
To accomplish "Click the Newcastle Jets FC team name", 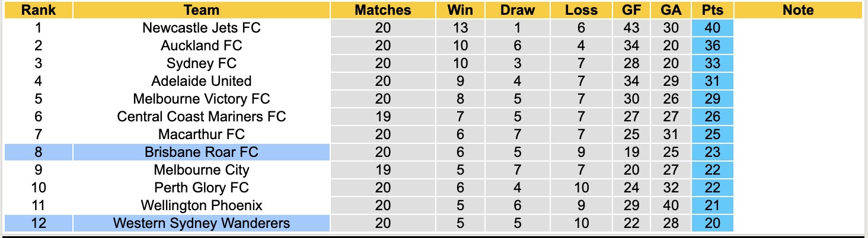I will [x=202, y=28].
